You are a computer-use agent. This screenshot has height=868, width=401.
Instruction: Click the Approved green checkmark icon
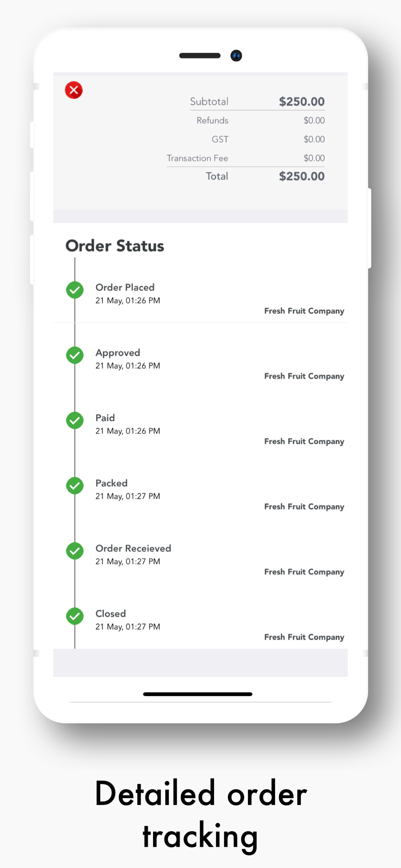tap(75, 355)
